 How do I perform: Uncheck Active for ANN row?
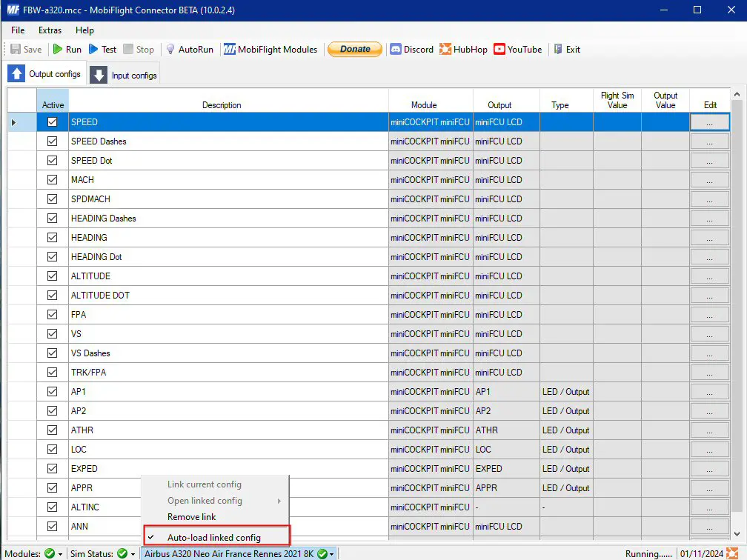coord(53,526)
